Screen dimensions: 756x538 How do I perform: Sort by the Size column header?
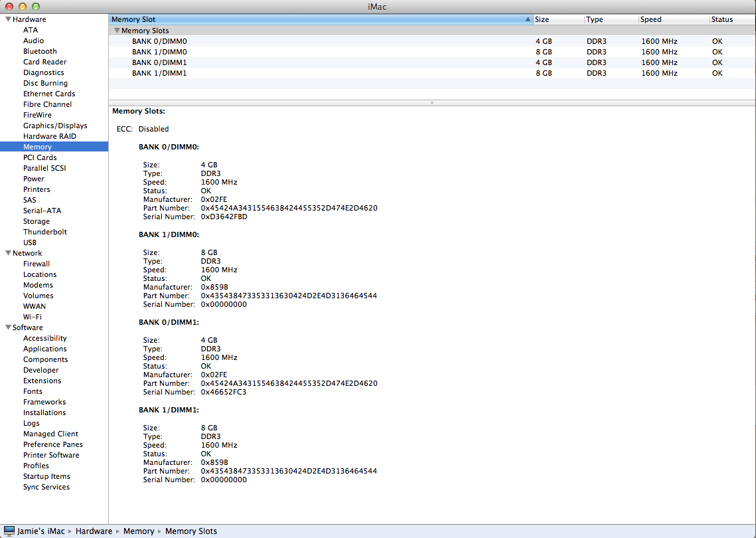[x=559, y=19]
